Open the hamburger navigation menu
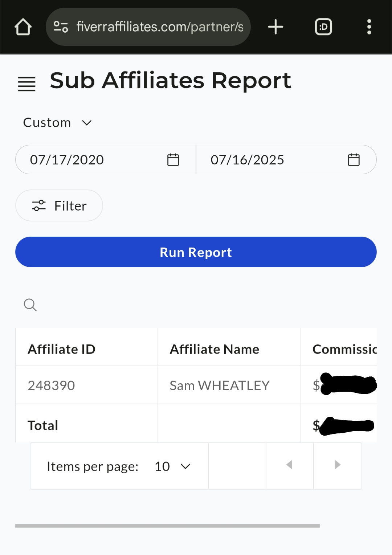This screenshot has height=555, width=392. (x=27, y=84)
